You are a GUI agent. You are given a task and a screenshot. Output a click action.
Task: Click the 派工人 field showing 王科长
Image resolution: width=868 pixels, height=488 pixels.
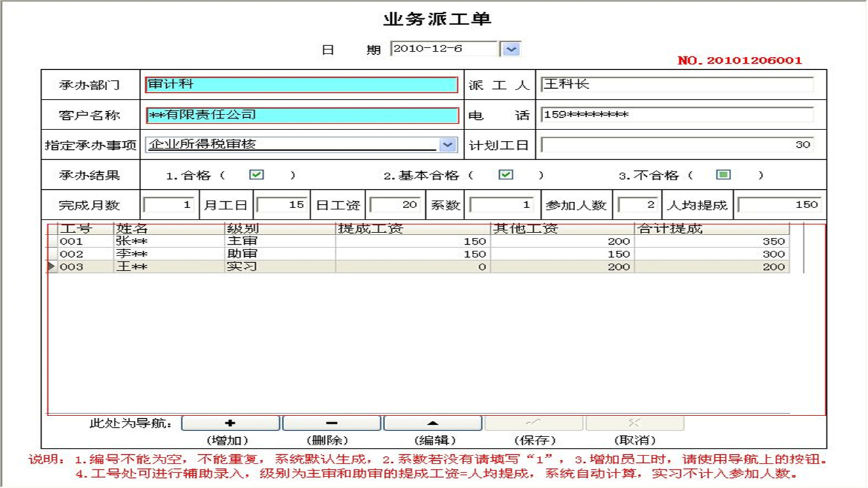click(678, 84)
